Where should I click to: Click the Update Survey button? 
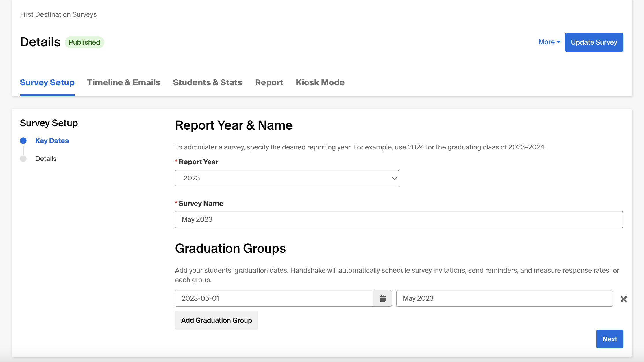594,42
